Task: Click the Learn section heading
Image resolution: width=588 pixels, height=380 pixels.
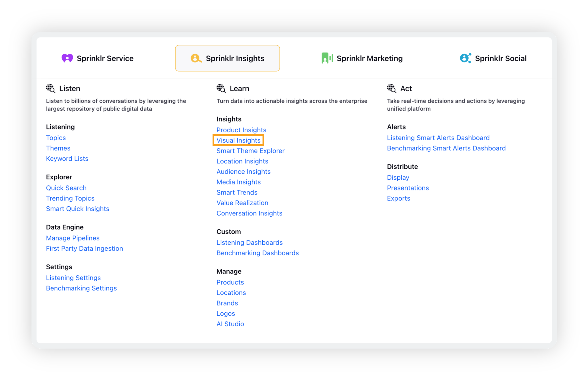Action: point(240,88)
